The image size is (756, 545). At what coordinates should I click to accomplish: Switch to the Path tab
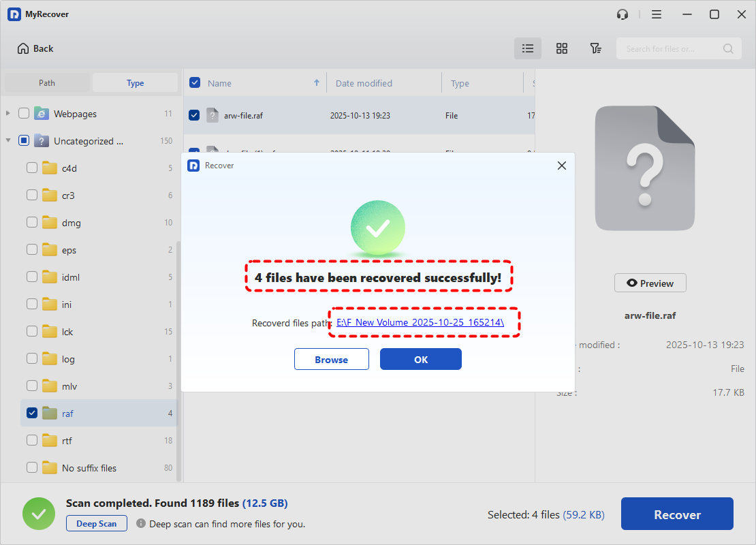[47, 83]
